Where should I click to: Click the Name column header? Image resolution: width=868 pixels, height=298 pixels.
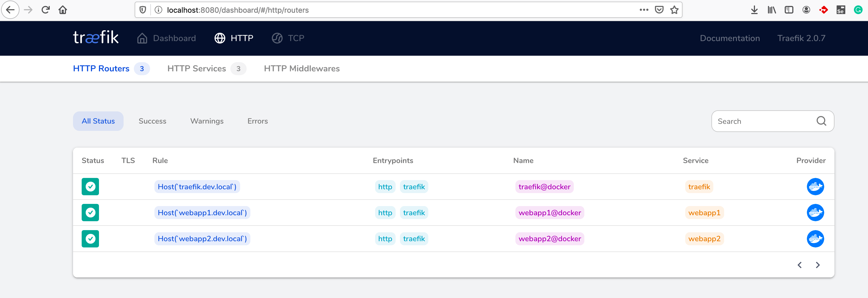[x=523, y=160]
